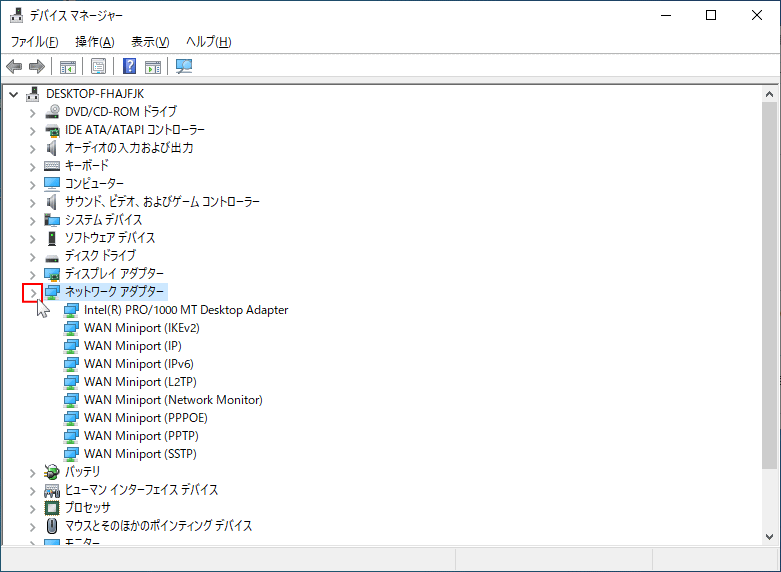This screenshot has width=781, height=572.
Task: Open the ファイル(F) menu
Action: click(x=34, y=42)
